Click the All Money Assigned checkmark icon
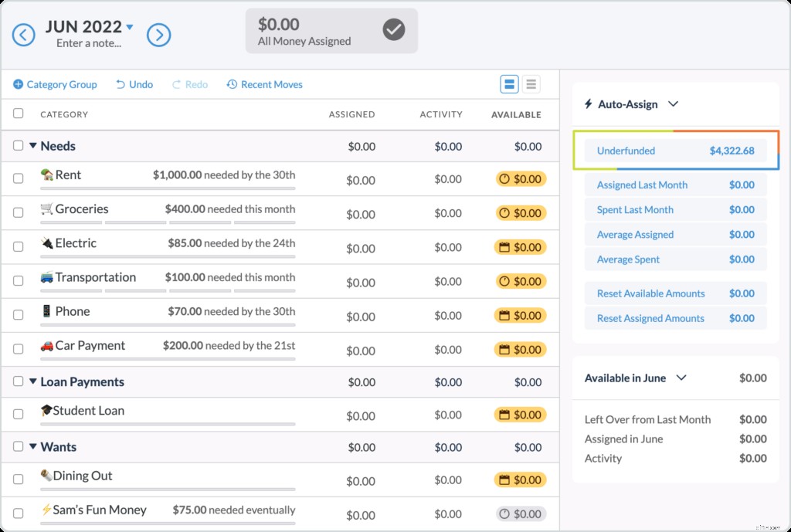This screenshot has width=791, height=532. (394, 30)
